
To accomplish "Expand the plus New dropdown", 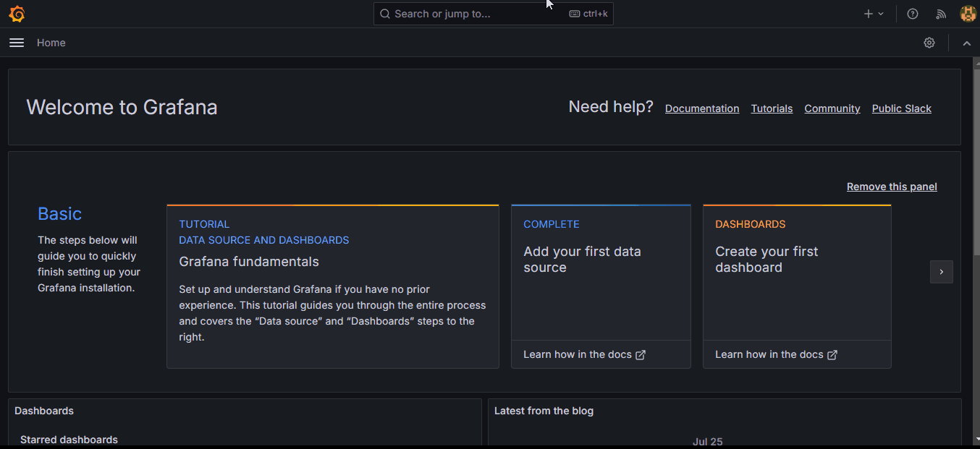I will (x=874, y=14).
